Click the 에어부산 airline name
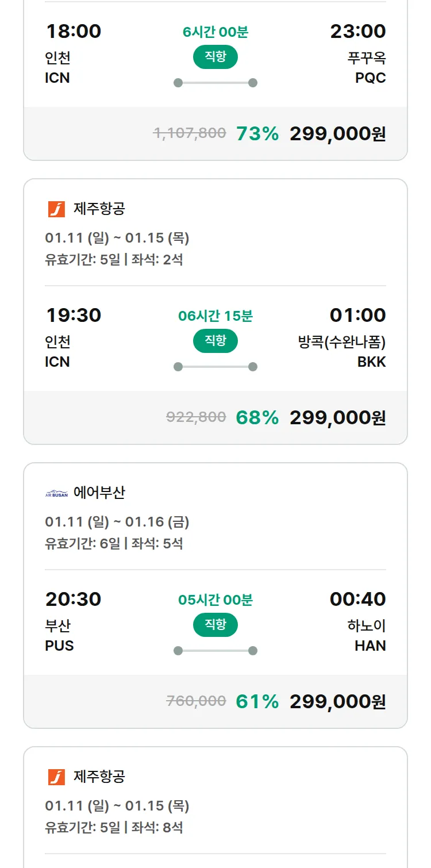Screen dimensions: 431x868 point(99,493)
